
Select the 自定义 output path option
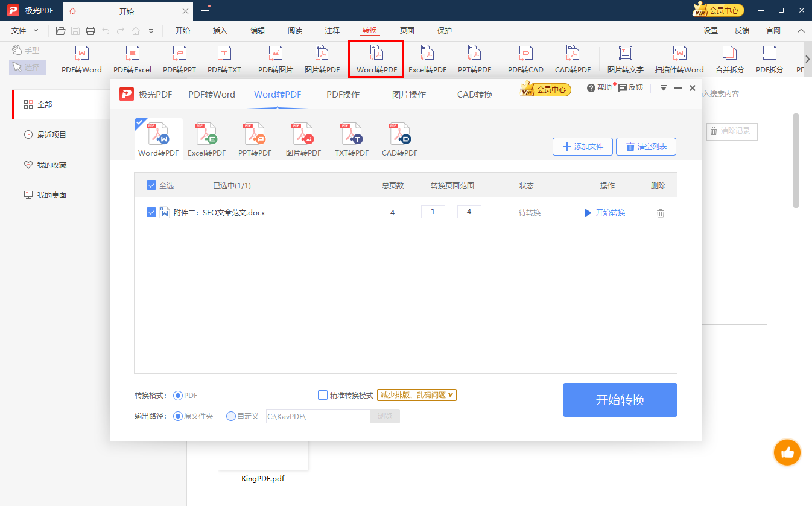point(230,416)
